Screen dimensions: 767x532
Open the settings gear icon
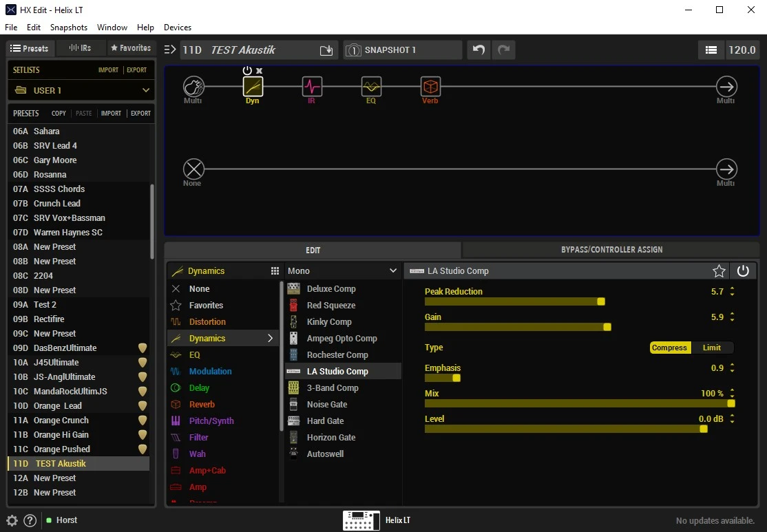pos(12,520)
